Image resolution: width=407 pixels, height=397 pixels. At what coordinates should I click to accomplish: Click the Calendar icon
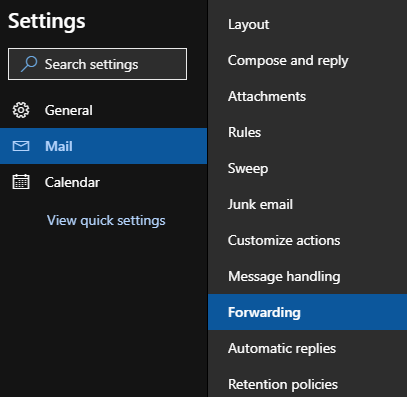(21, 182)
